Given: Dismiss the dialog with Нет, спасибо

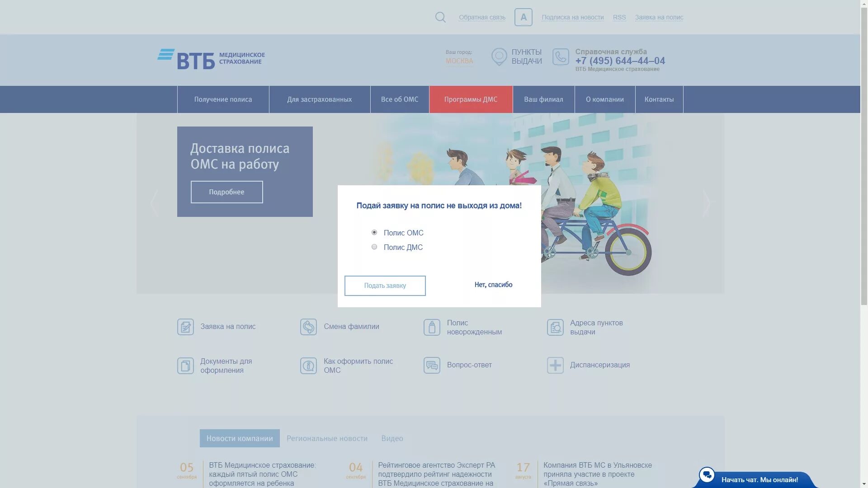Looking at the screenshot, I should [493, 285].
